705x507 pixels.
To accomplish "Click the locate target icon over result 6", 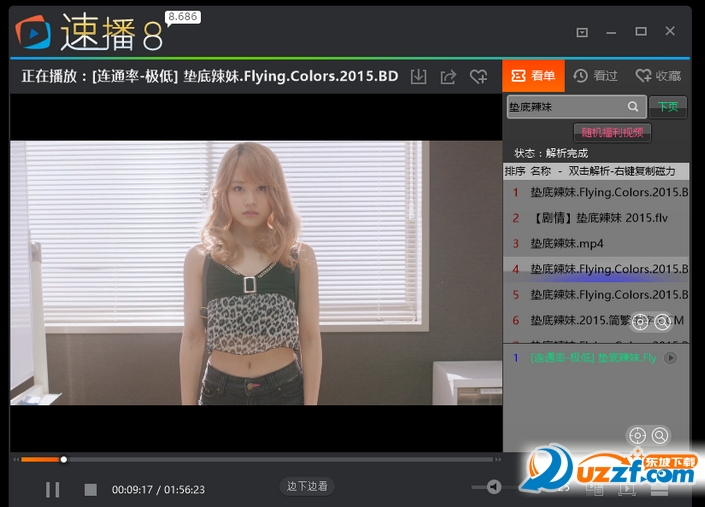I will 640,322.
